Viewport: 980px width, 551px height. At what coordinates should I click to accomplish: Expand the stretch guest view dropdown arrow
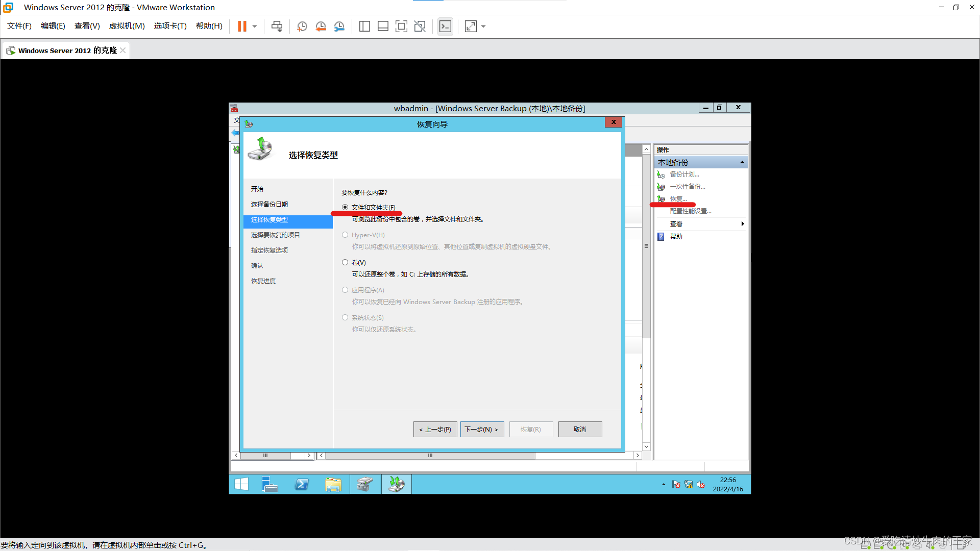click(x=483, y=27)
